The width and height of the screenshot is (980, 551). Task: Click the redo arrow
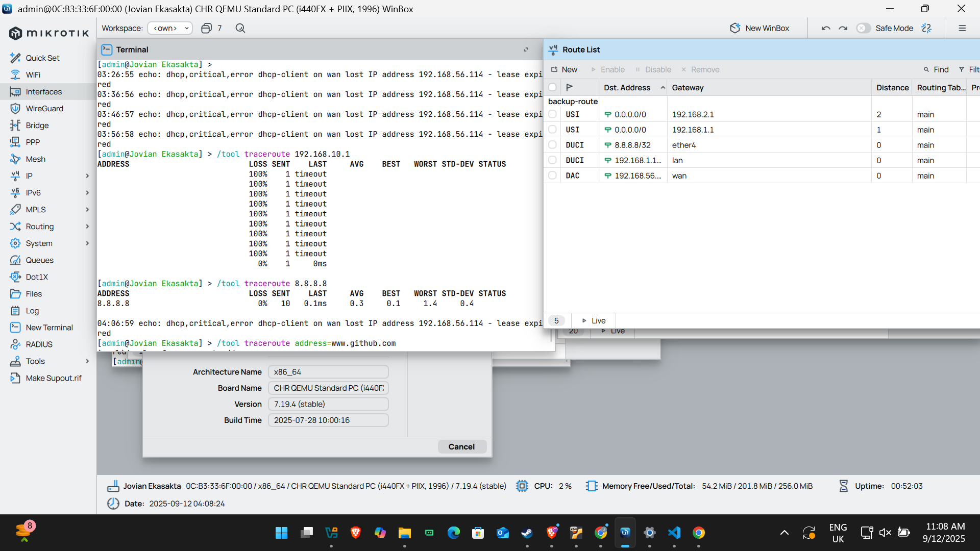[x=843, y=28]
